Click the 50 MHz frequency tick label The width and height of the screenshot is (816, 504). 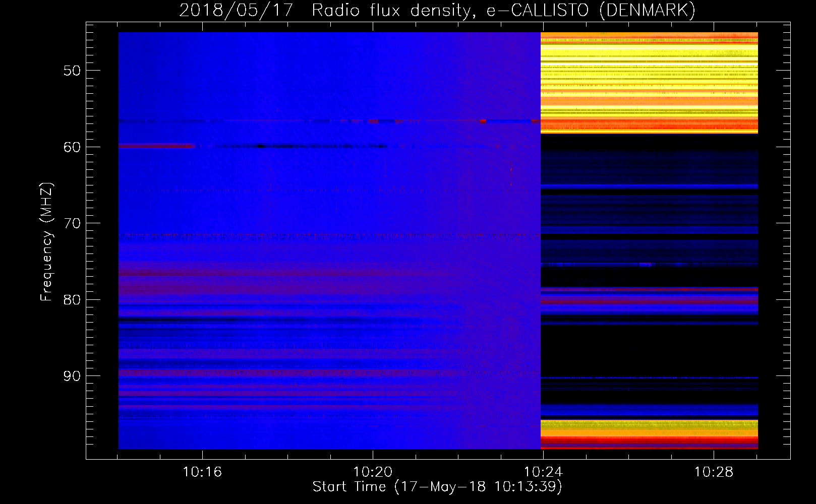(x=72, y=71)
